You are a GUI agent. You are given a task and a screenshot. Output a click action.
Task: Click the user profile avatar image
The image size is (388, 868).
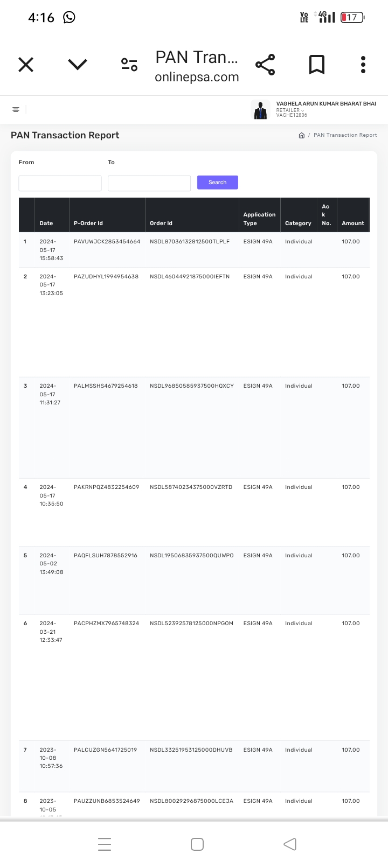pyautogui.click(x=261, y=110)
